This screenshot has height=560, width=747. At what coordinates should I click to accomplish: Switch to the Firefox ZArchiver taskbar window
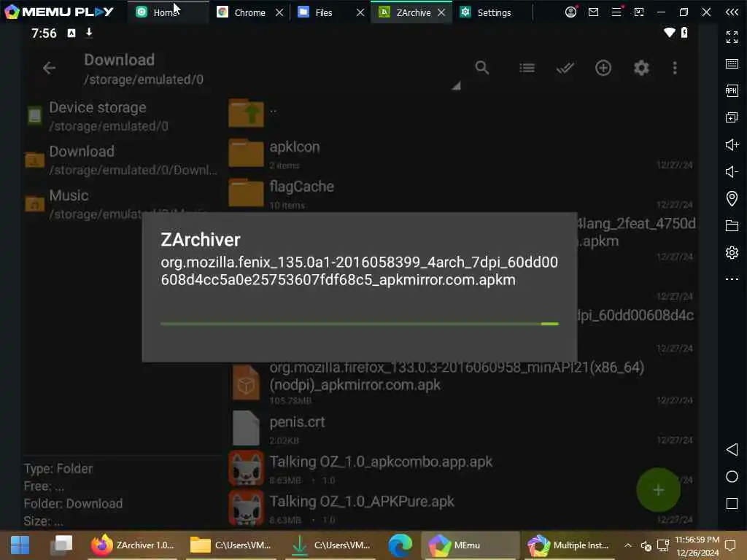tap(133, 545)
